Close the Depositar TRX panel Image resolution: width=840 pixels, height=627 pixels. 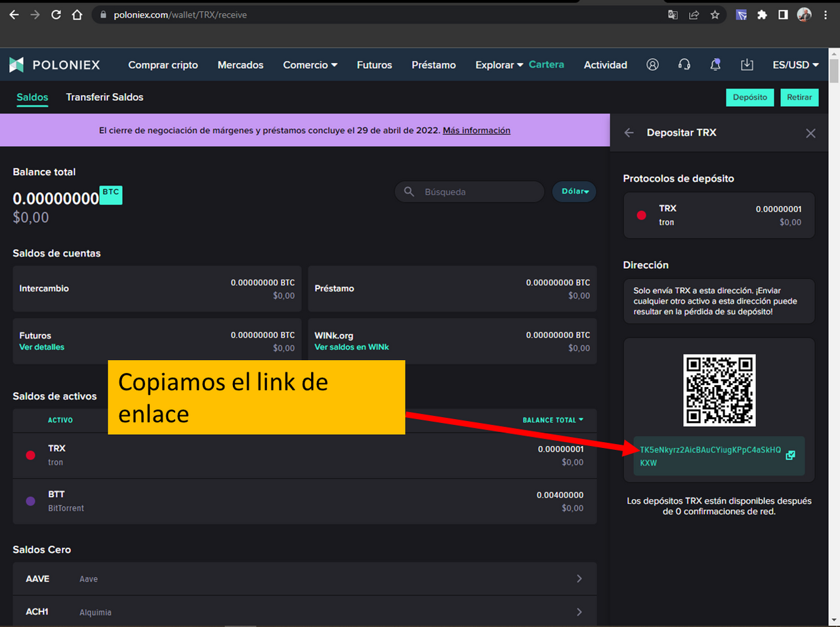(x=810, y=133)
